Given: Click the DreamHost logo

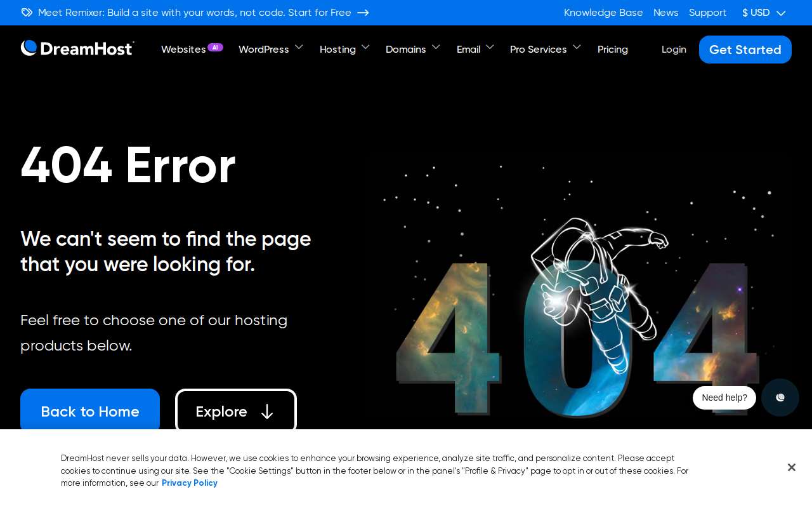Looking at the screenshot, I should point(77,48).
